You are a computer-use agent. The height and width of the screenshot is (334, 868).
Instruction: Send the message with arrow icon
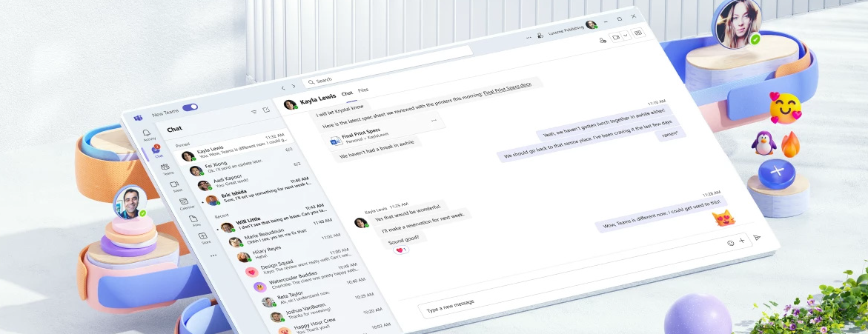point(758,237)
